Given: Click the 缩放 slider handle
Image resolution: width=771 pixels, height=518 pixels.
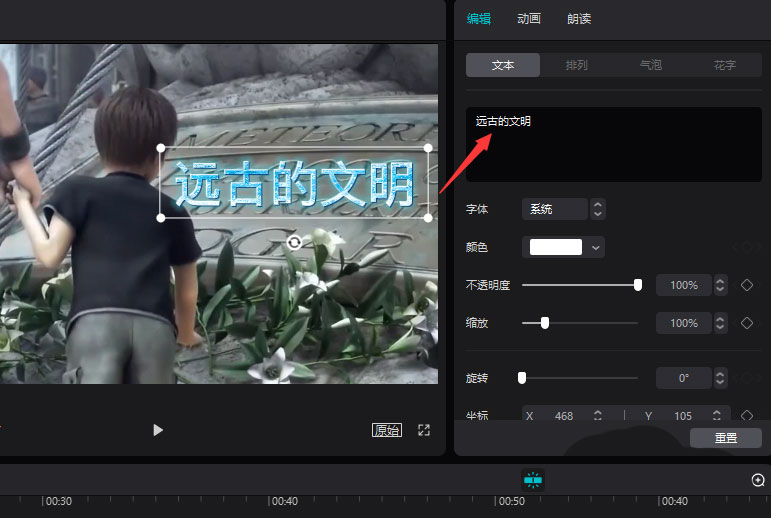Looking at the screenshot, I should click(x=545, y=323).
